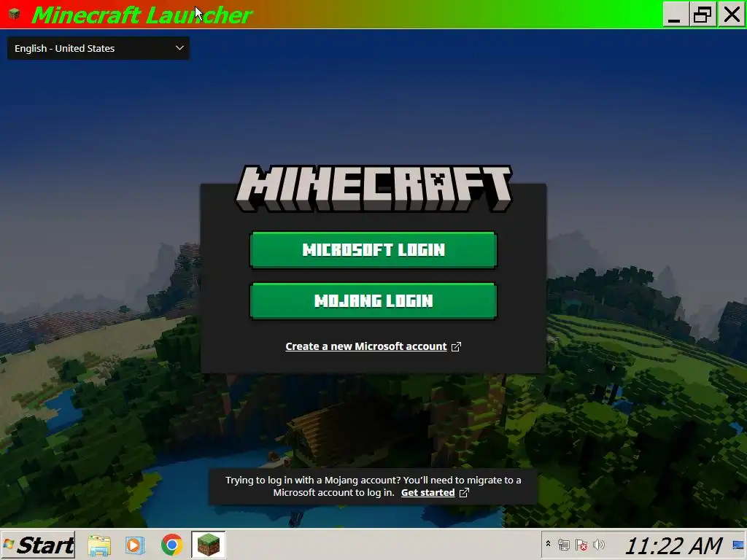Open Google Chrome from the taskbar
747x560 pixels.
point(171,545)
